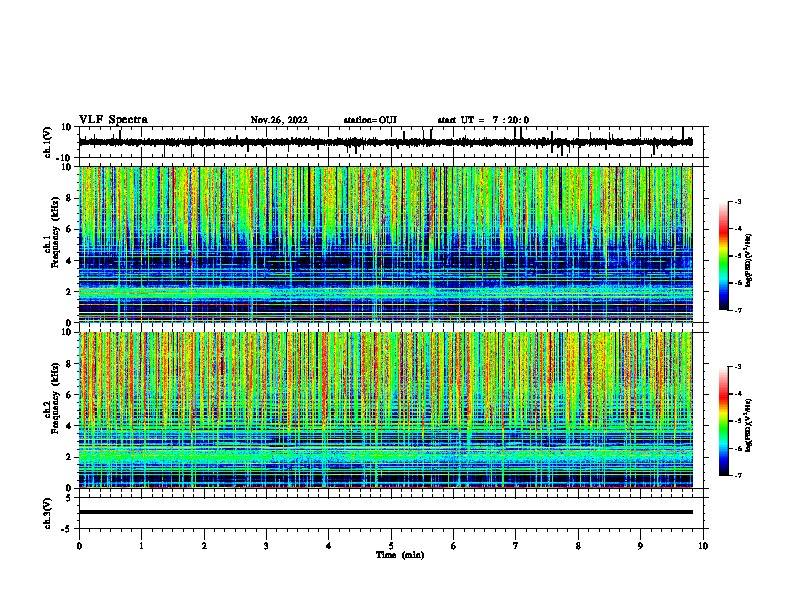Click the time axis tick label '3'

pyautogui.click(x=266, y=546)
